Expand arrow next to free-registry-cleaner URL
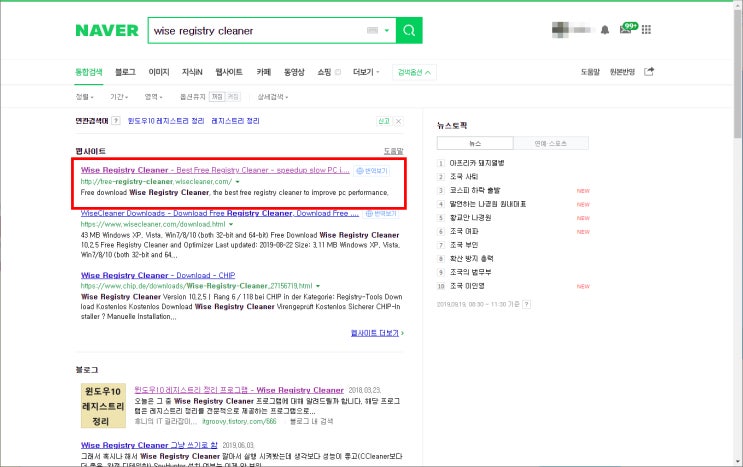Image resolution: width=743 pixels, height=467 pixels. point(237,182)
